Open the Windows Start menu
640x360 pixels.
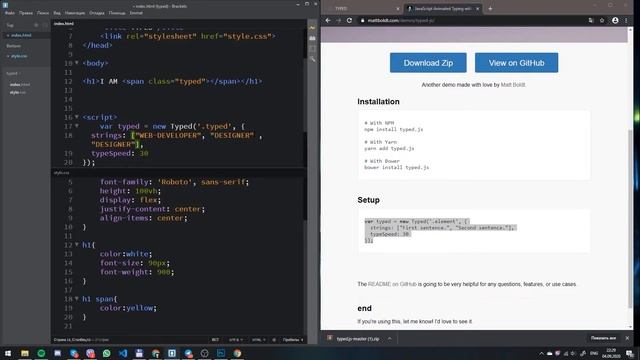pos(8,353)
